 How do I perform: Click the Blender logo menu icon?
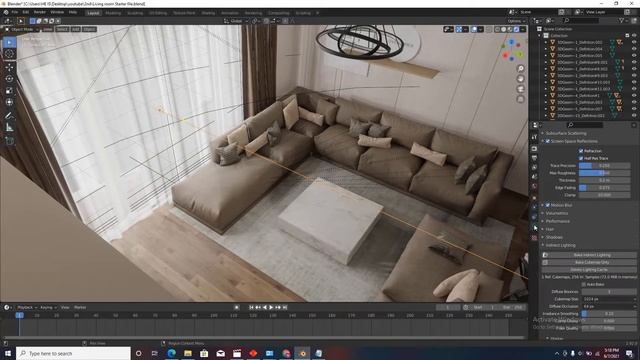(x=6, y=13)
